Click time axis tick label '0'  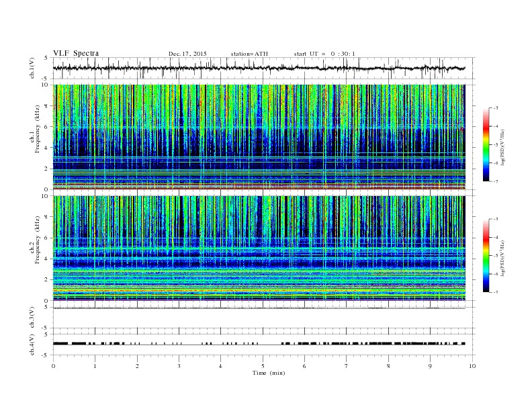click(53, 366)
